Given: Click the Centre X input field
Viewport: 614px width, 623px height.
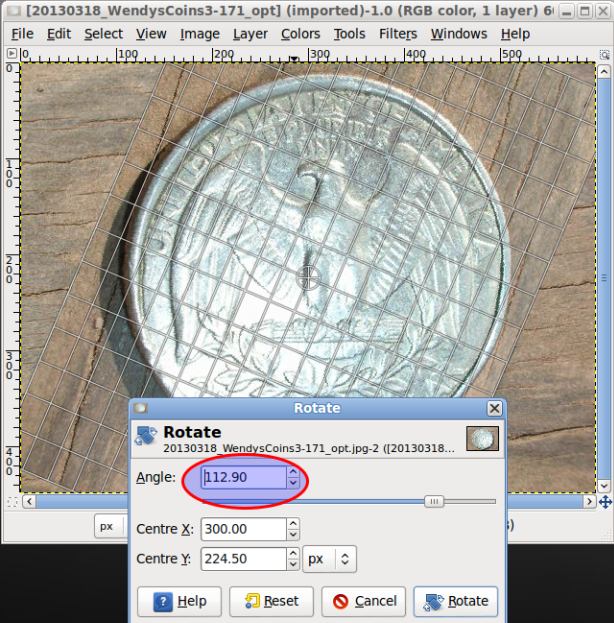Looking at the screenshot, I should (x=244, y=529).
